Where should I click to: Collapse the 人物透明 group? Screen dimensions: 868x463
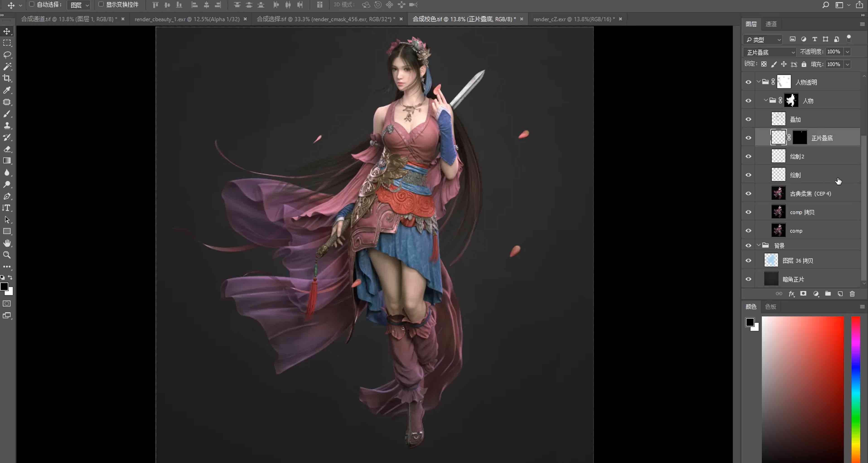[x=759, y=82]
